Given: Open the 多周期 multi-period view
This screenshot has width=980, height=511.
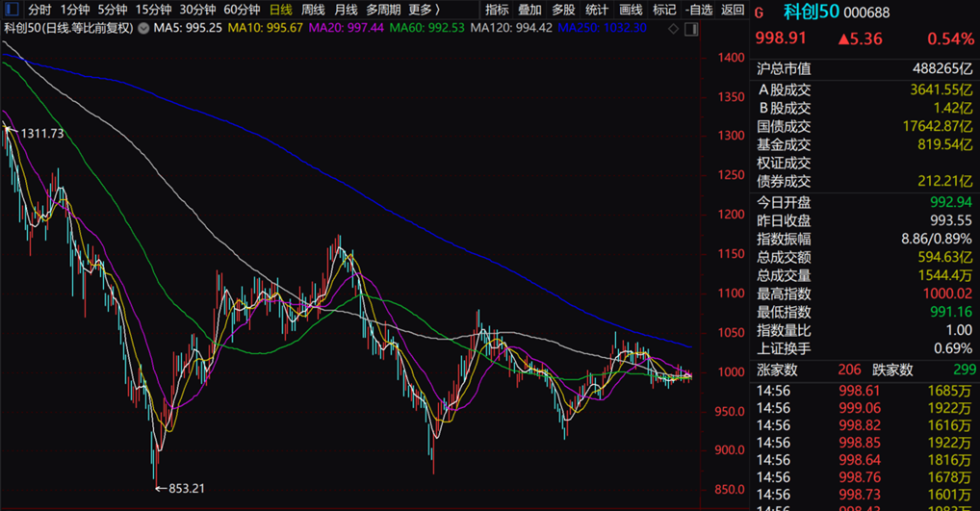Looking at the screenshot, I should pos(383,10).
